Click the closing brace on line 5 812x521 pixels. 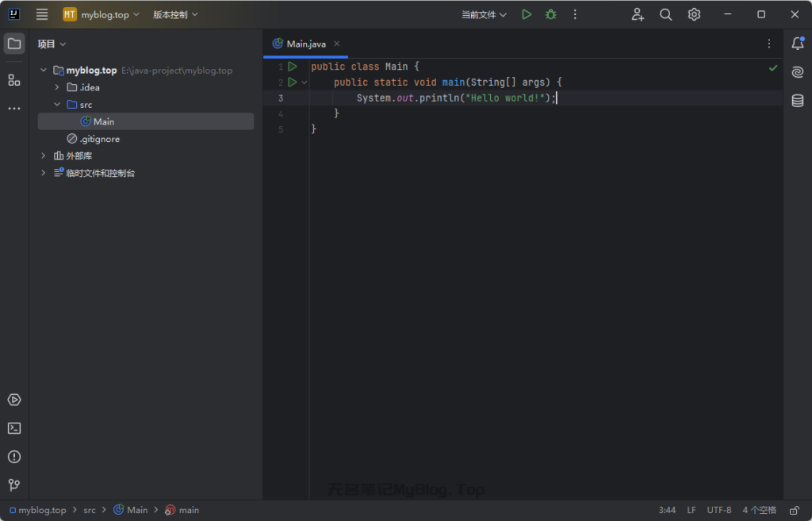(314, 129)
